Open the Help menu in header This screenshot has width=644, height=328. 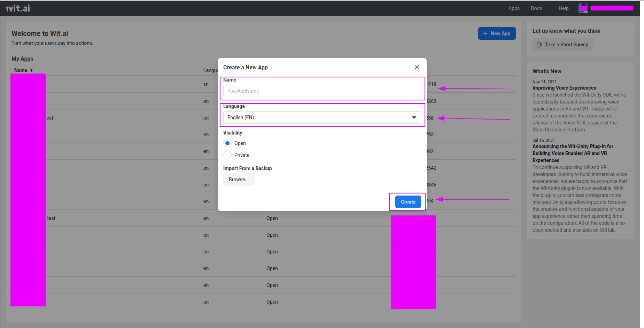tap(563, 8)
